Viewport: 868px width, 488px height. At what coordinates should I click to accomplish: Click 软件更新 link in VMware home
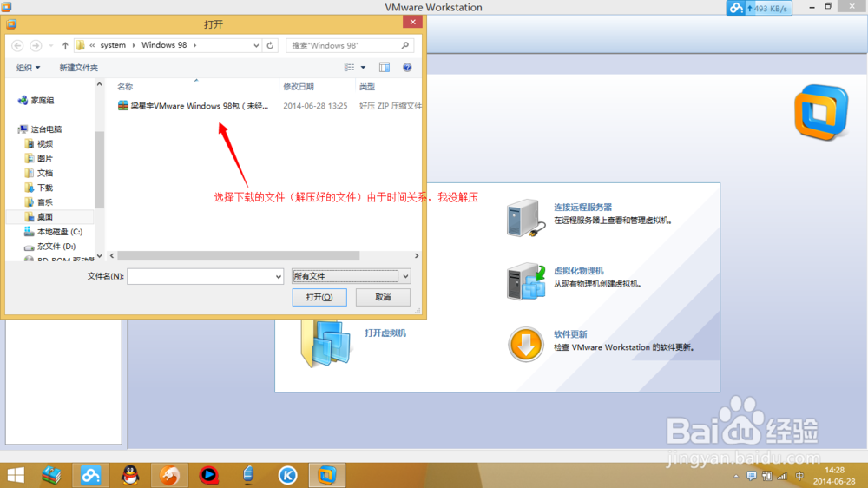pos(570,334)
